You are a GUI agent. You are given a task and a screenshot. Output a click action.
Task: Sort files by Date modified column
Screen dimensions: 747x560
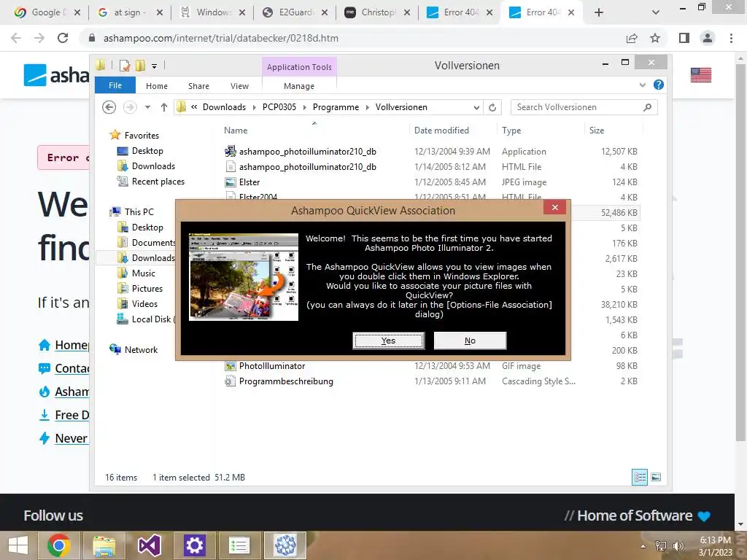(x=441, y=130)
